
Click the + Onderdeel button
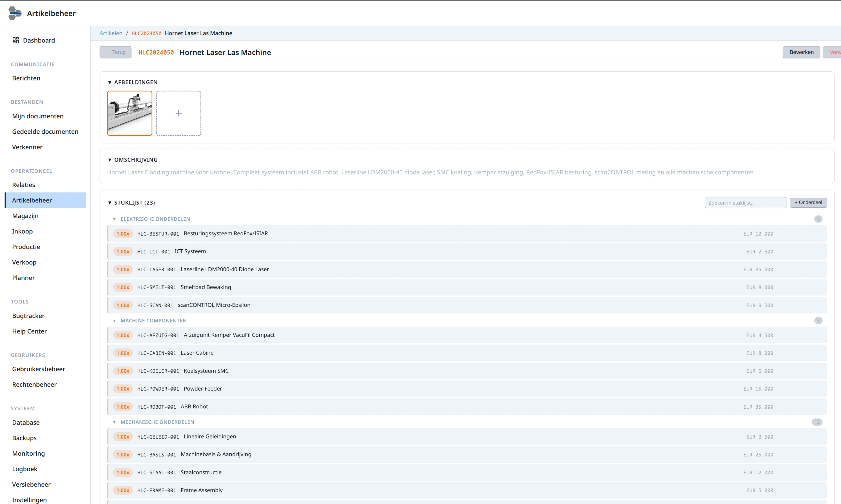pyautogui.click(x=808, y=203)
